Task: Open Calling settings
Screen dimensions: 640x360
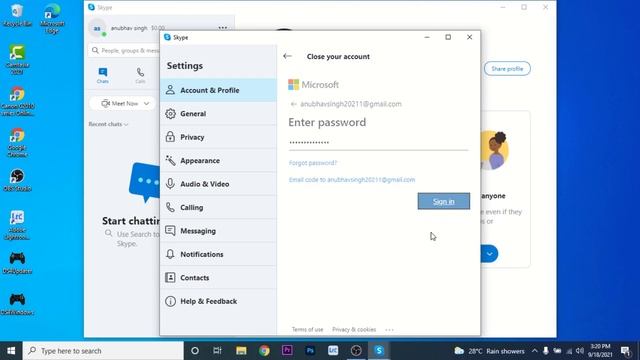Action: [218, 207]
